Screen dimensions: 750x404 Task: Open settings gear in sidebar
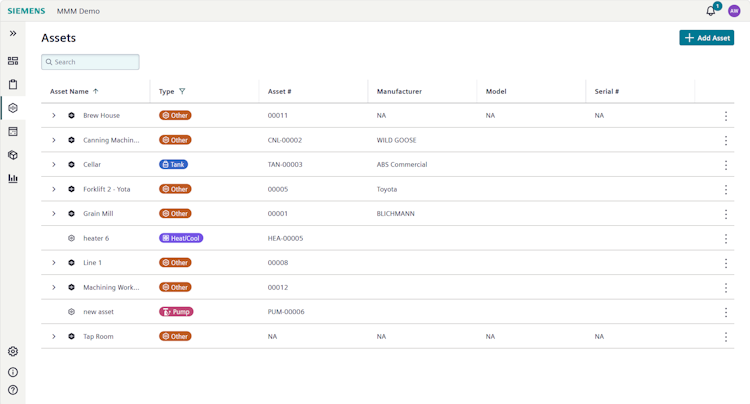click(x=13, y=351)
